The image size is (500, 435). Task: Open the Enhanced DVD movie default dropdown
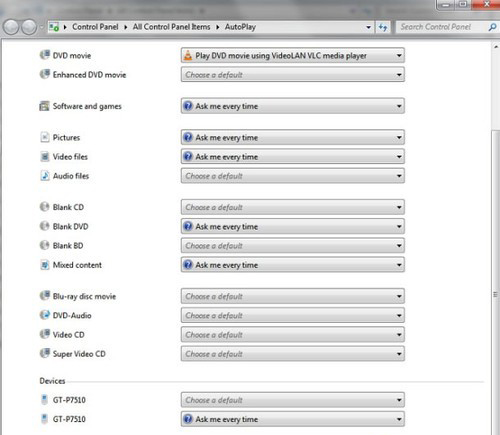[293, 75]
